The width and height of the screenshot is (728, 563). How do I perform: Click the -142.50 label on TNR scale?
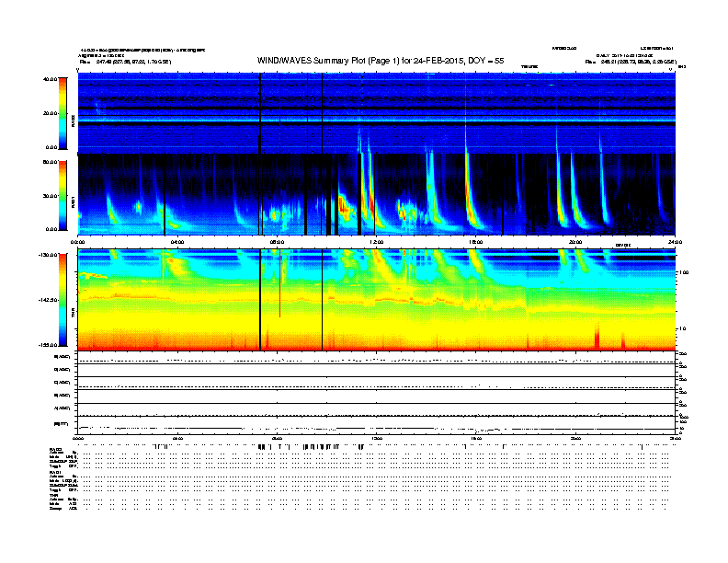click(x=49, y=300)
